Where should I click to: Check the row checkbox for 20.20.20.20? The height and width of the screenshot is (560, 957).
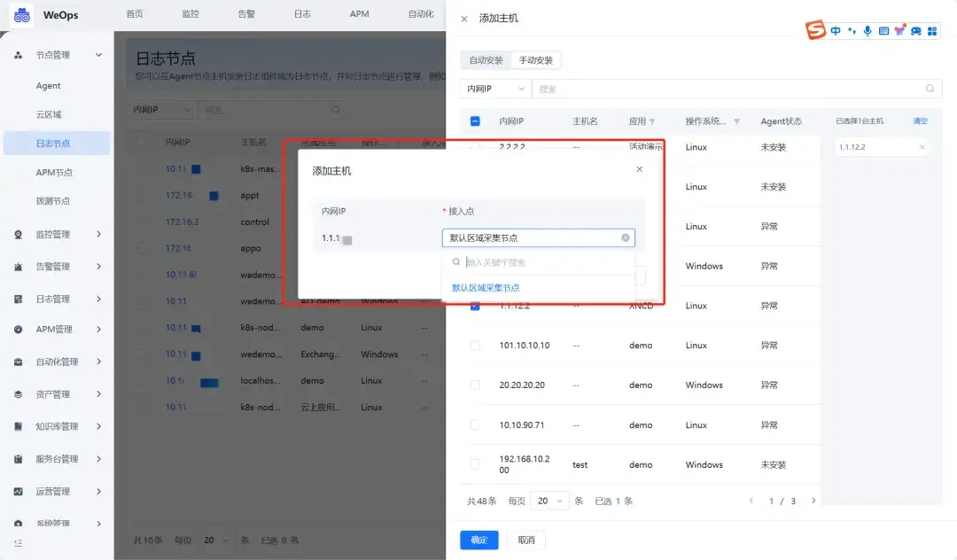pos(475,385)
